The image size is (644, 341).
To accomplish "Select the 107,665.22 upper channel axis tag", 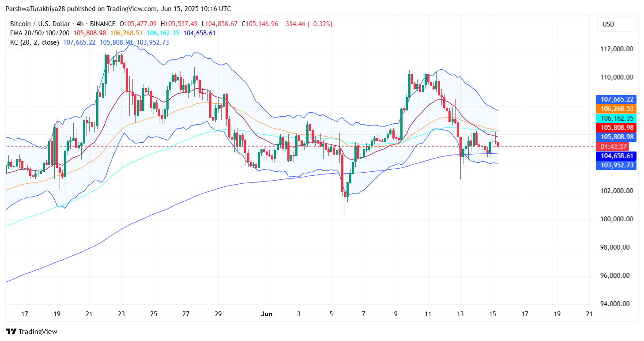I will (x=616, y=99).
